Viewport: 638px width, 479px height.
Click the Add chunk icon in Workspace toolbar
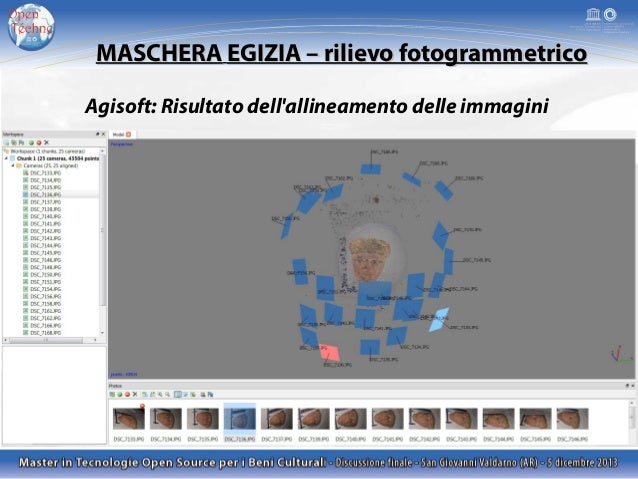[x=7, y=143]
